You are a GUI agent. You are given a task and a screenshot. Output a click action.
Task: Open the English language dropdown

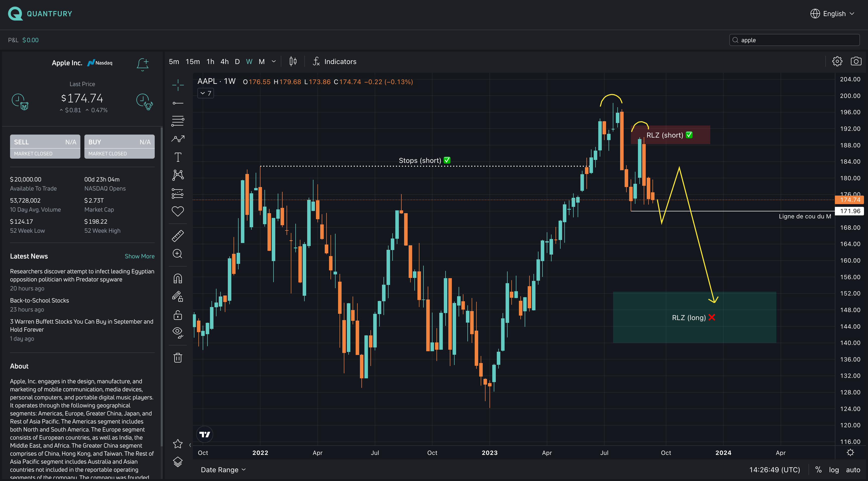point(838,14)
